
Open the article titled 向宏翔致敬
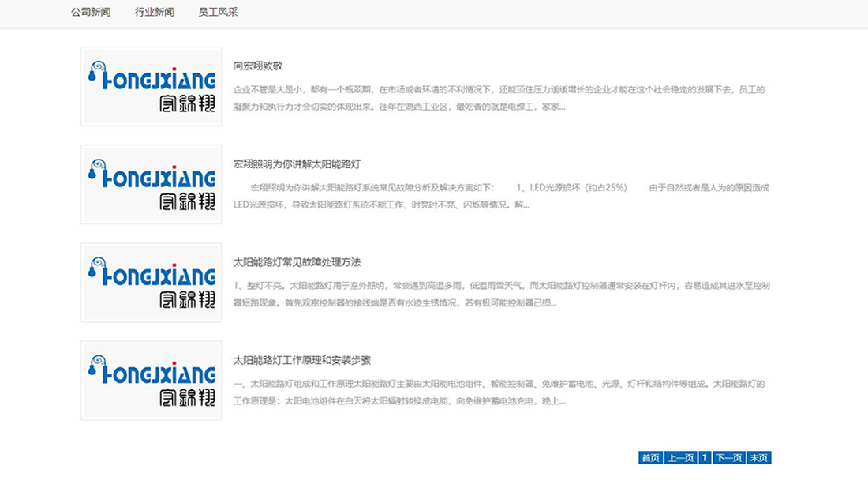click(x=258, y=66)
